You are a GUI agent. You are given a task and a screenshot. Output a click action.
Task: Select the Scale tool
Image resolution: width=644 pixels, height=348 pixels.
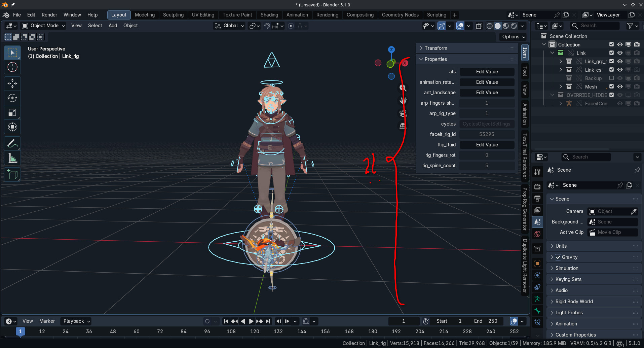tap(12, 113)
